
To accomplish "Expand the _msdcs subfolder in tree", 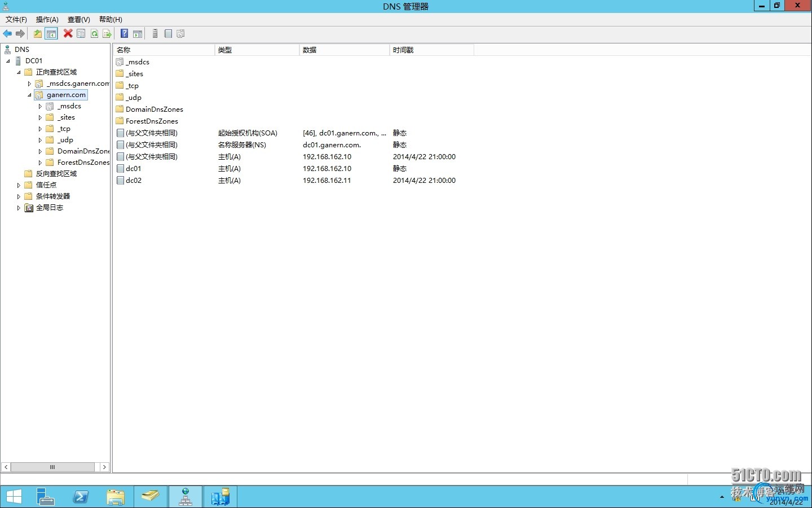I will point(40,106).
